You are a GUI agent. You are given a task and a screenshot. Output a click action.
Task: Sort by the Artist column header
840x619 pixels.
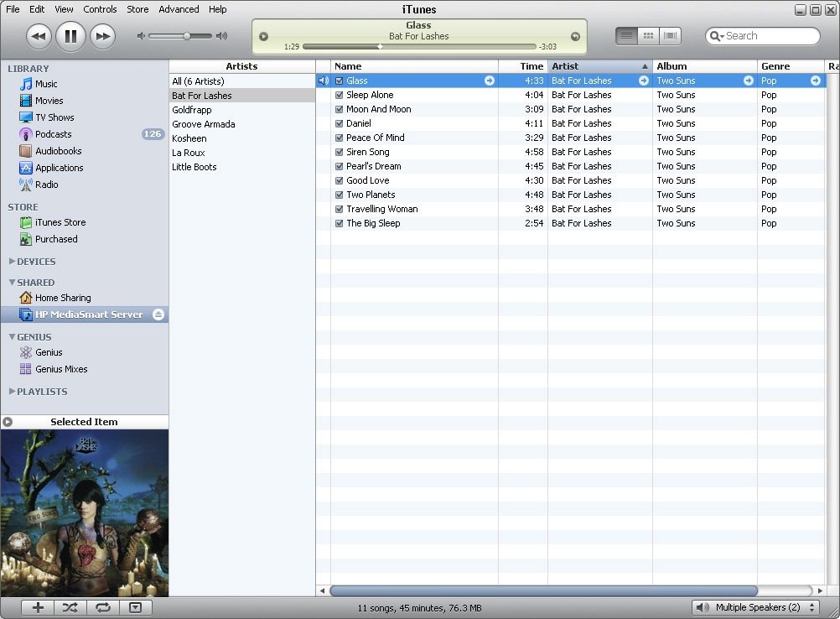(x=600, y=66)
